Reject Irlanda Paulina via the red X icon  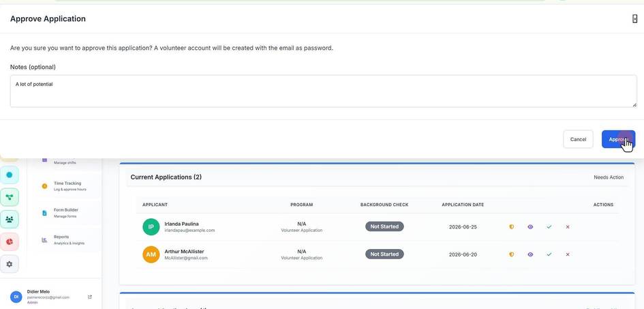point(568,227)
